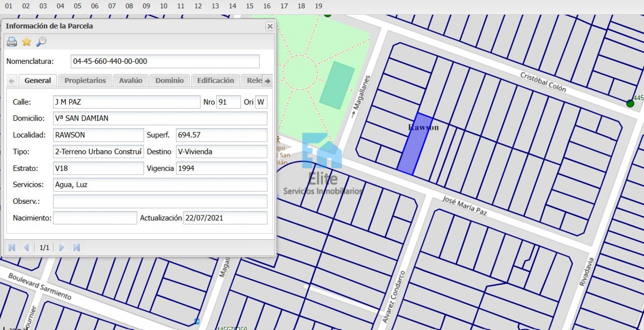Click the yellow star favorite icon

coord(26,42)
